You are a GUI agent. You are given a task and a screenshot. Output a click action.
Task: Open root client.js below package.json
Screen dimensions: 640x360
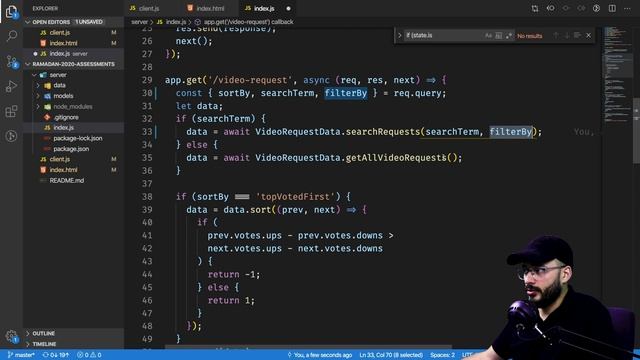point(60,159)
